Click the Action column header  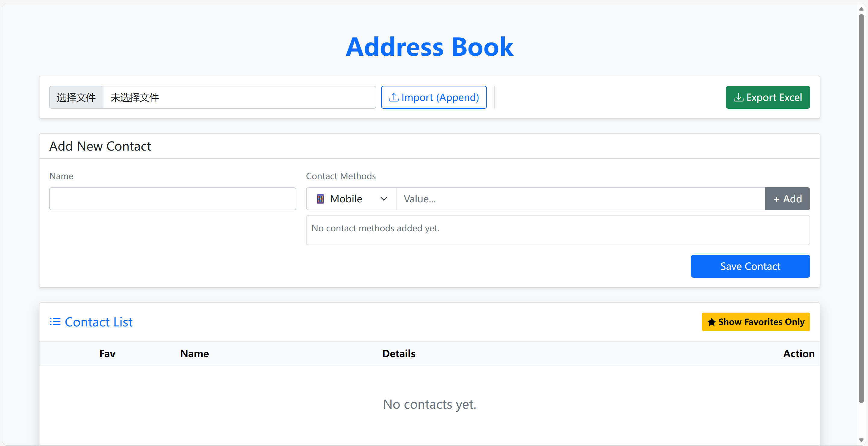pyautogui.click(x=799, y=354)
